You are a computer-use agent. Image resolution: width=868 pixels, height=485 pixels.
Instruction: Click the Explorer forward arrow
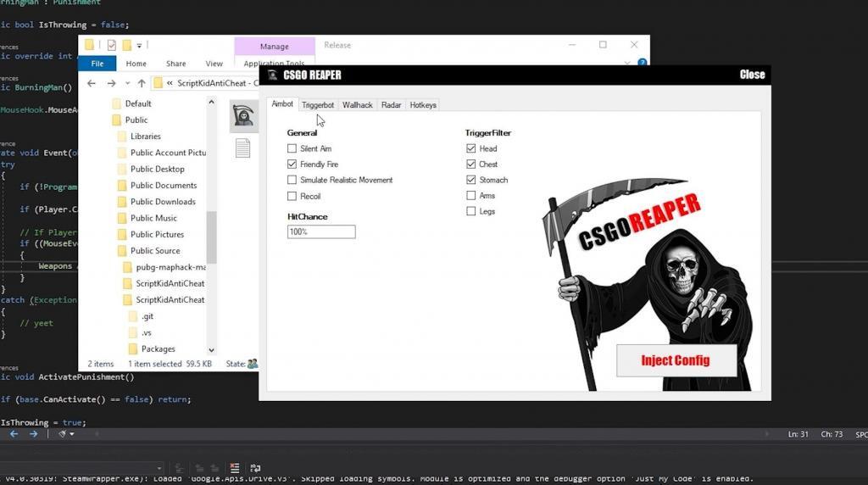[111, 83]
